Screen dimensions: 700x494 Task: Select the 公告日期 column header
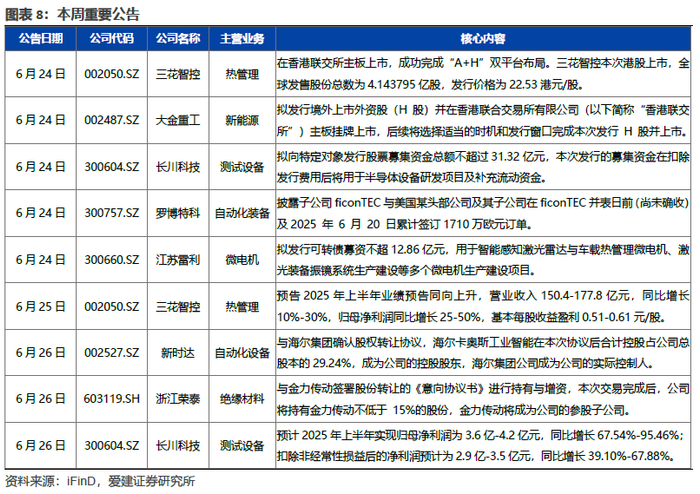click(x=41, y=38)
